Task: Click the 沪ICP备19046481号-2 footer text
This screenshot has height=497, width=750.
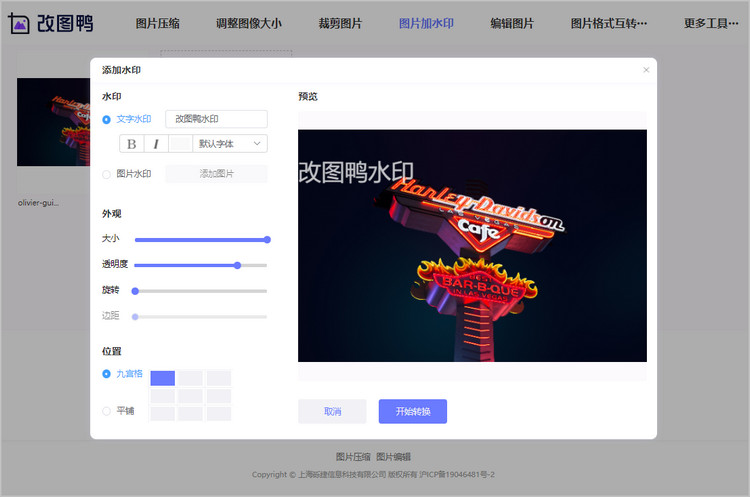Action: [x=457, y=475]
